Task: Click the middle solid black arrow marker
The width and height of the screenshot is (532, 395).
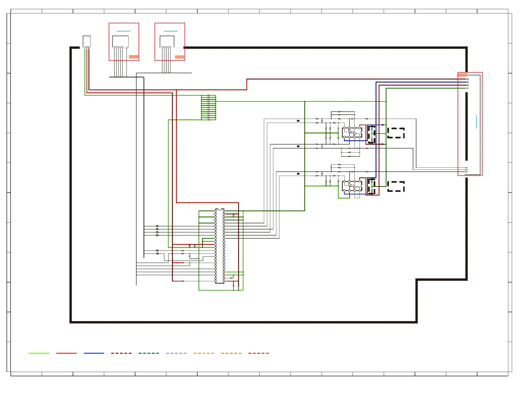Action: tap(298, 146)
